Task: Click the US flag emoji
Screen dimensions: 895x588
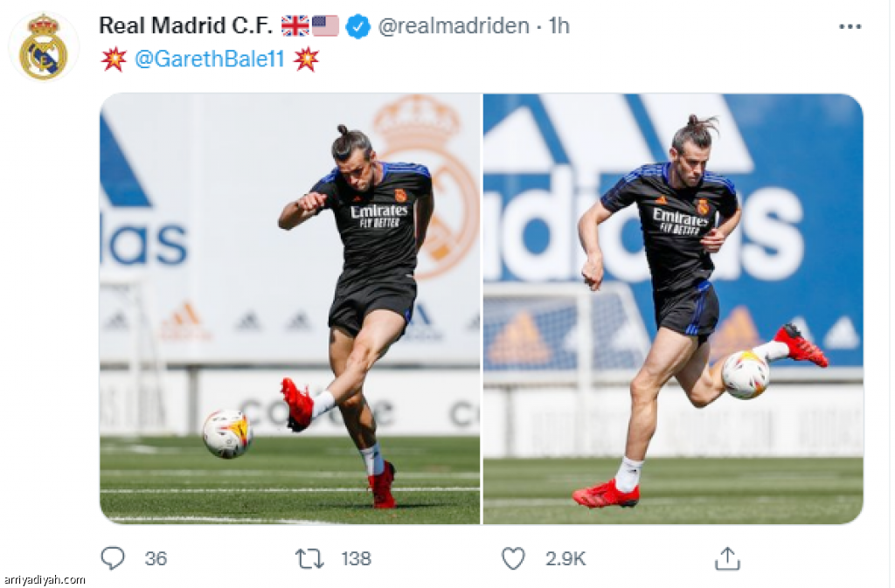Action: [x=325, y=26]
